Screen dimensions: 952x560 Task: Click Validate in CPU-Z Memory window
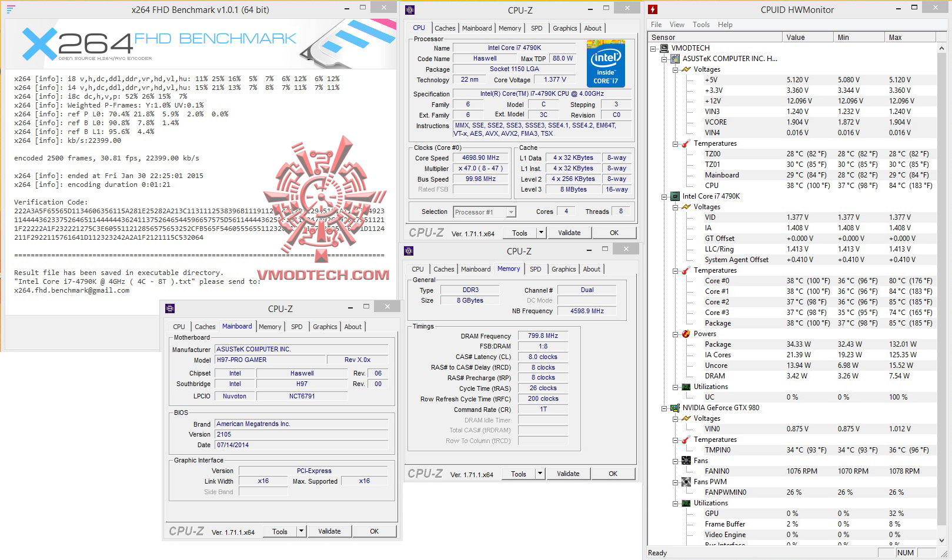[568, 474]
